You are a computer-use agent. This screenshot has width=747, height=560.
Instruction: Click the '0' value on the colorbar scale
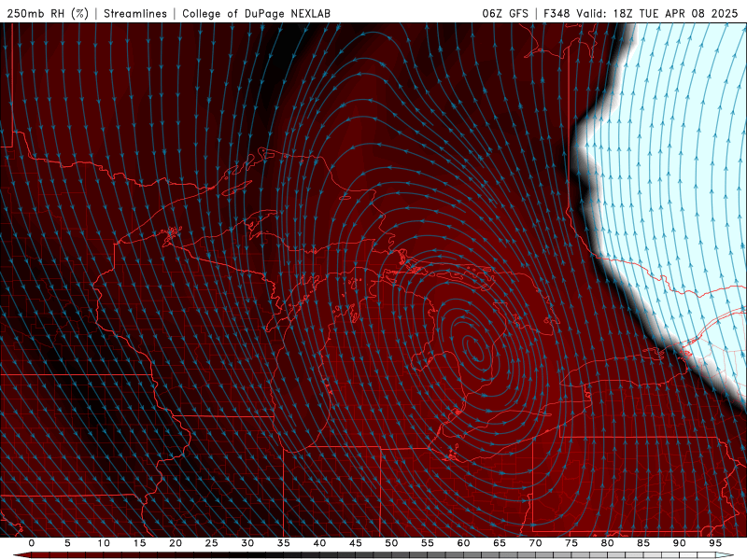[x=32, y=543]
